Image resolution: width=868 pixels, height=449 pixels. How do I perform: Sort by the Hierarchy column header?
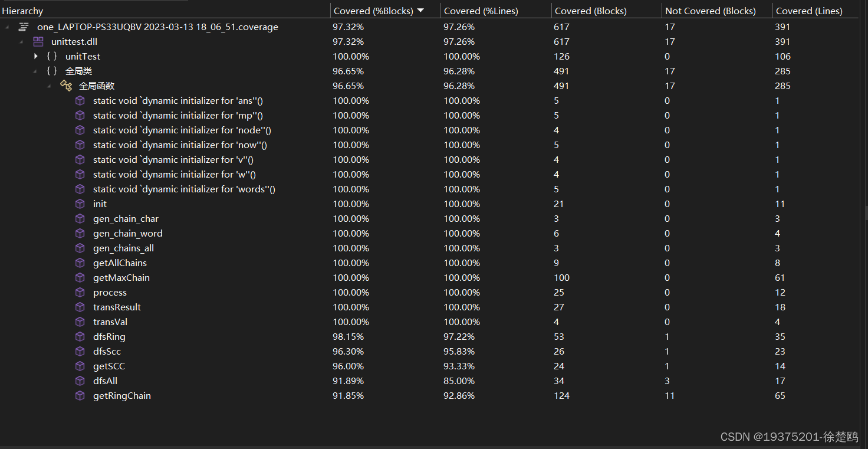(x=165, y=11)
